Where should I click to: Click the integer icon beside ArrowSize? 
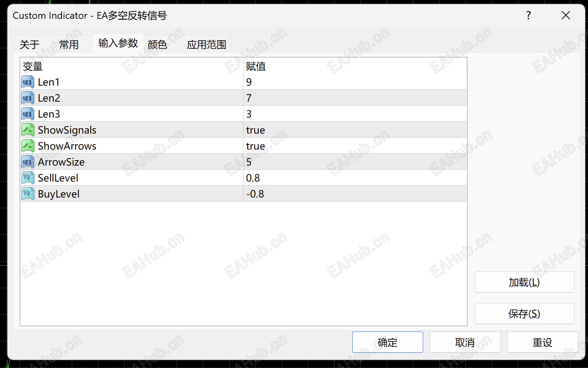[x=27, y=161]
